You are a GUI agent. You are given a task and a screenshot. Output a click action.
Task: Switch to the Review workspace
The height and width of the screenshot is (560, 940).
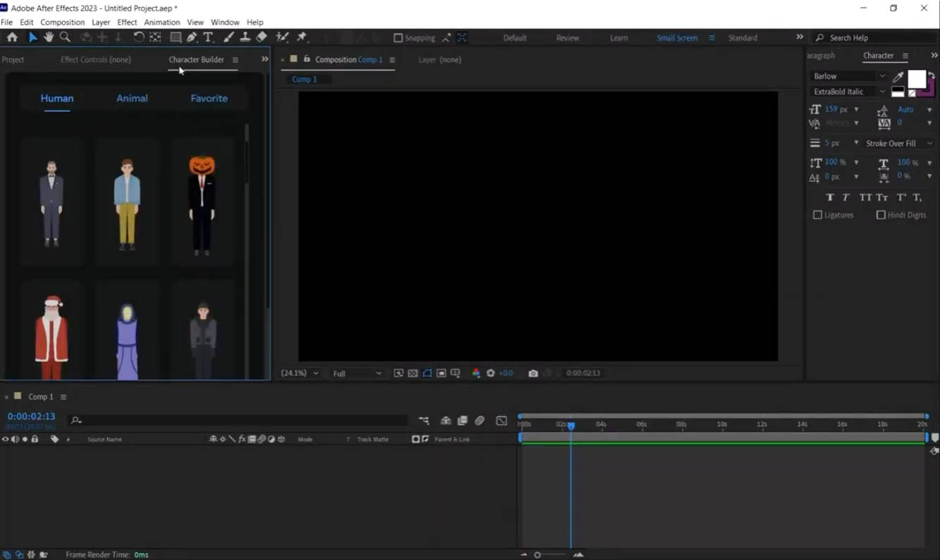click(567, 38)
